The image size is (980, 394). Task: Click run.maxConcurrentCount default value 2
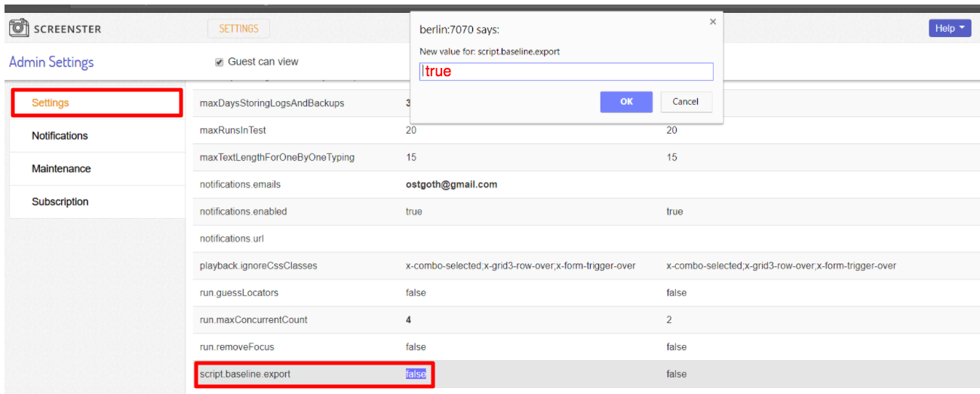tap(669, 320)
